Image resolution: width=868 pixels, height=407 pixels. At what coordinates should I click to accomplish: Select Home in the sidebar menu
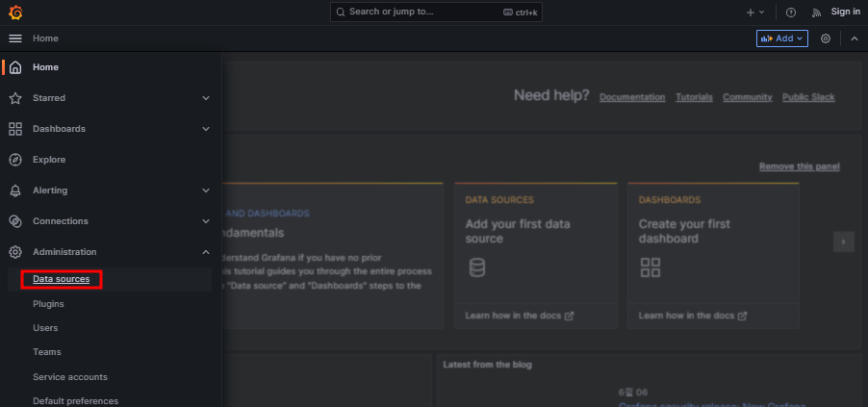tap(45, 67)
